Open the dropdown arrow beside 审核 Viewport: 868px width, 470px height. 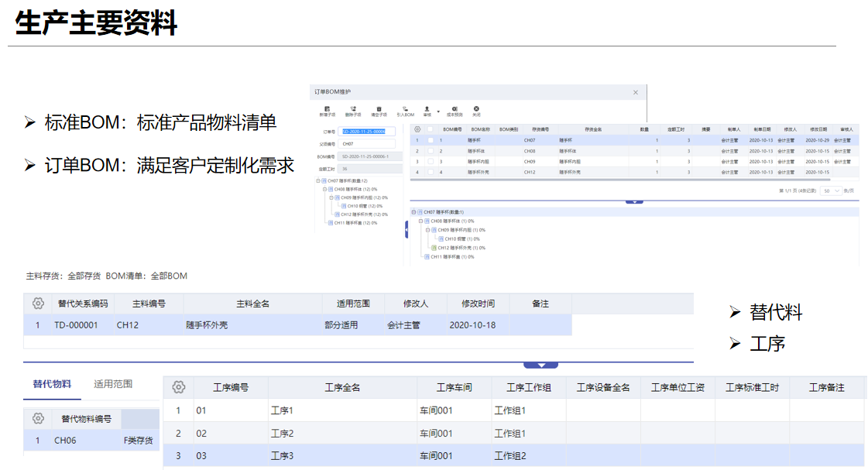coord(438,111)
